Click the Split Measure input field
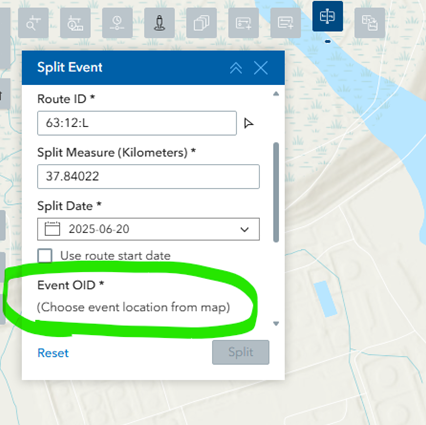Image resolution: width=426 pixels, height=425 pixels. tap(148, 176)
